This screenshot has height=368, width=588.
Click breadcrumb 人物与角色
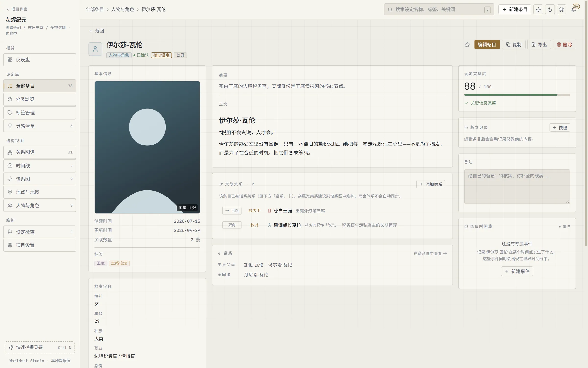pos(122,9)
